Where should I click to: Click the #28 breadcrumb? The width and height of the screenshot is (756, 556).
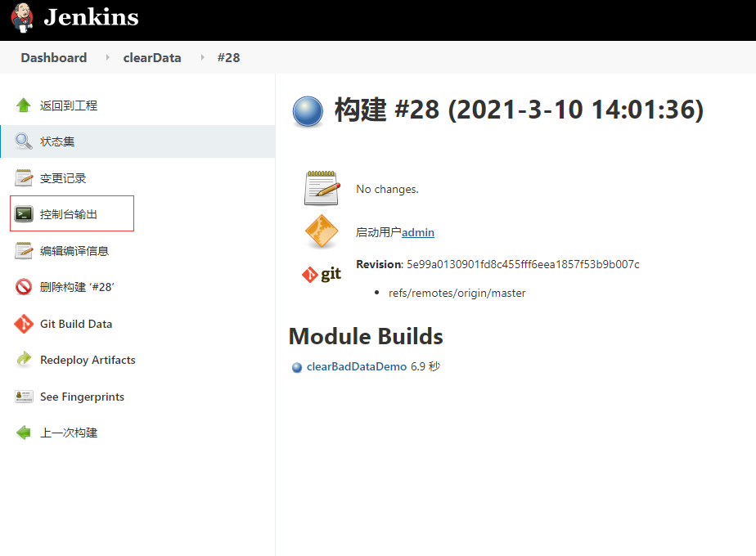(228, 58)
